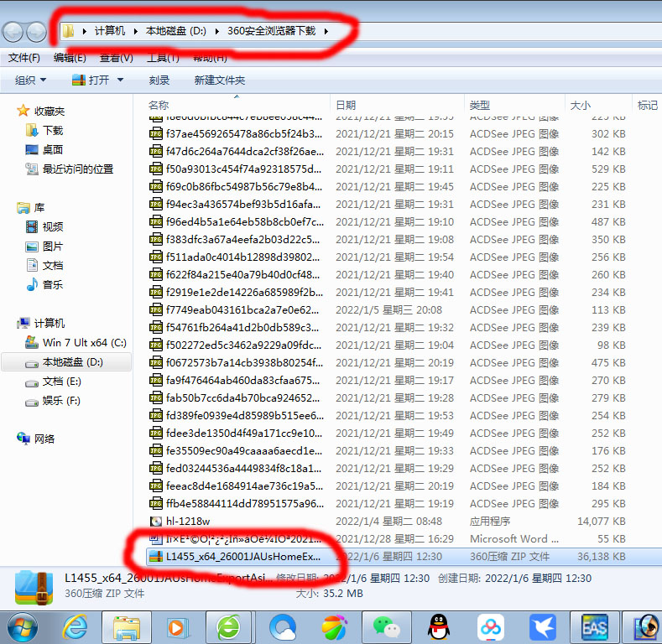The width and height of the screenshot is (662, 644).
Task: Expand arrow before 计算机 in address bar
Action: [x=85, y=31]
